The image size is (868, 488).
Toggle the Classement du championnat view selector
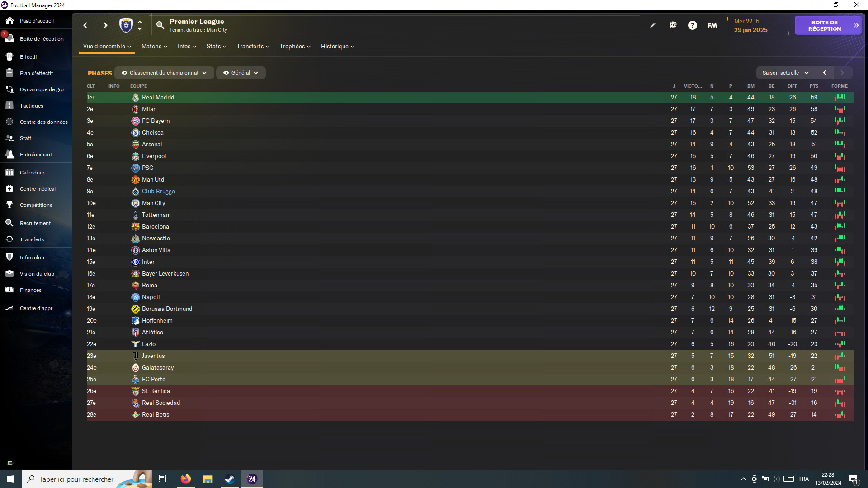pos(164,73)
